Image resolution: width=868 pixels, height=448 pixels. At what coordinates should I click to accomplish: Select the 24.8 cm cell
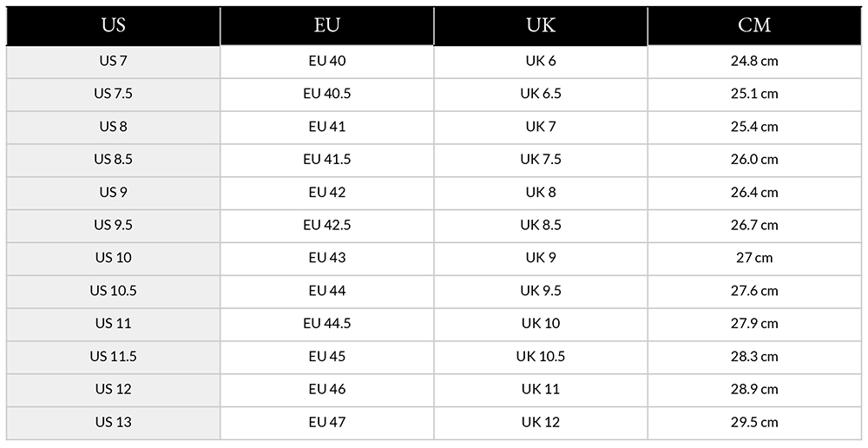754,62
